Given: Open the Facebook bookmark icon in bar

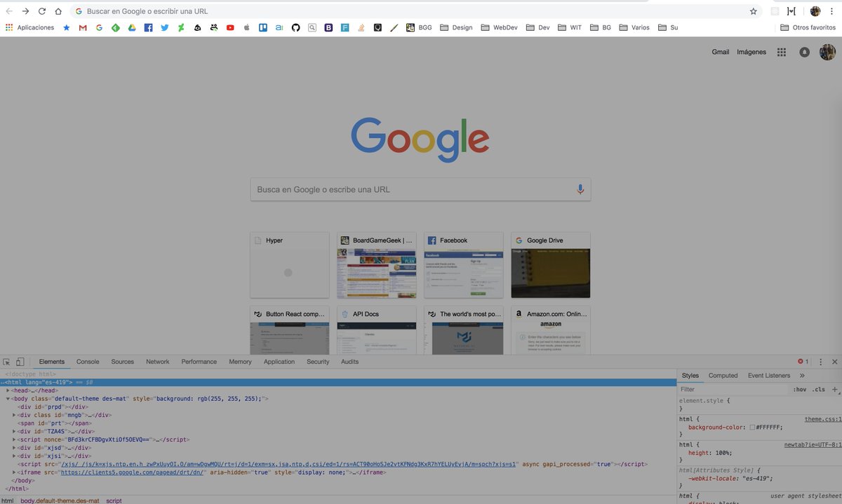Looking at the screenshot, I should coord(148,28).
